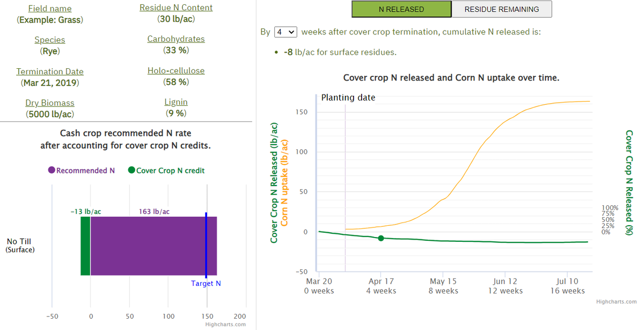Select the N RELEASED tab
This screenshot has width=644, height=330.
[401, 9]
